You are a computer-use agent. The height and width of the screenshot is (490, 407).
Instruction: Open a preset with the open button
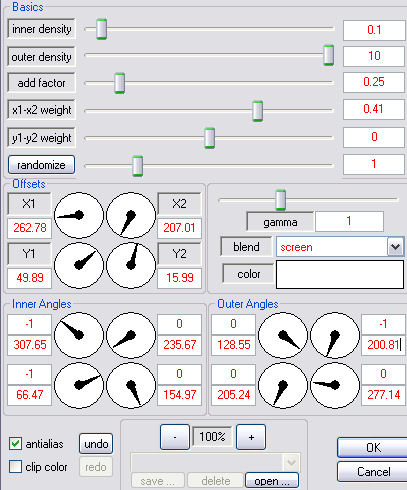(x=272, y=481)
